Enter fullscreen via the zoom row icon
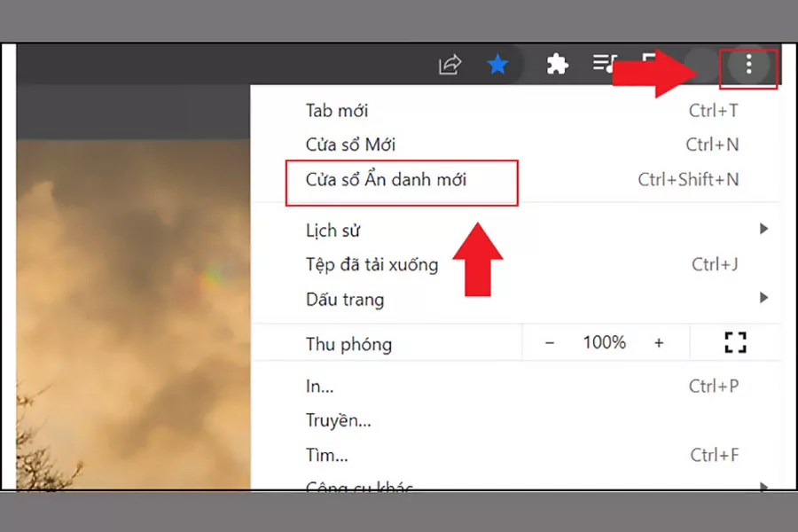Viewport: 798px width, 532px height. pos(735,342)
